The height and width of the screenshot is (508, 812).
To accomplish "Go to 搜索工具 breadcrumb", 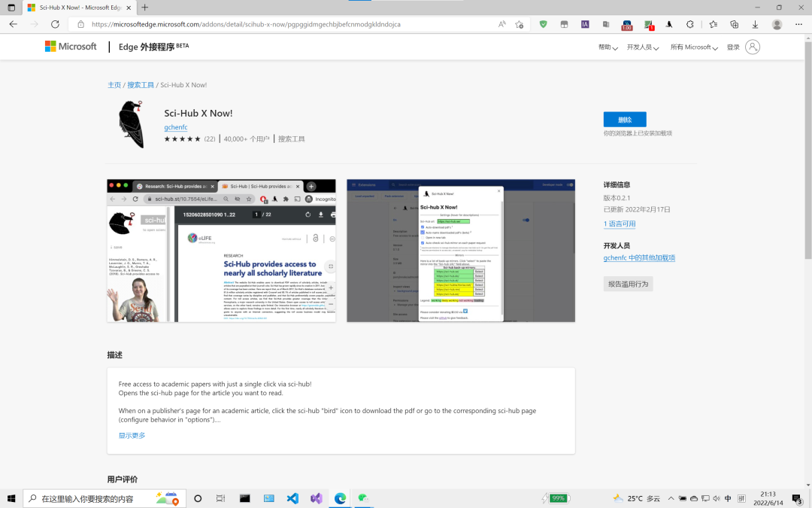I will pyautogui.click(x=141, y=85).
